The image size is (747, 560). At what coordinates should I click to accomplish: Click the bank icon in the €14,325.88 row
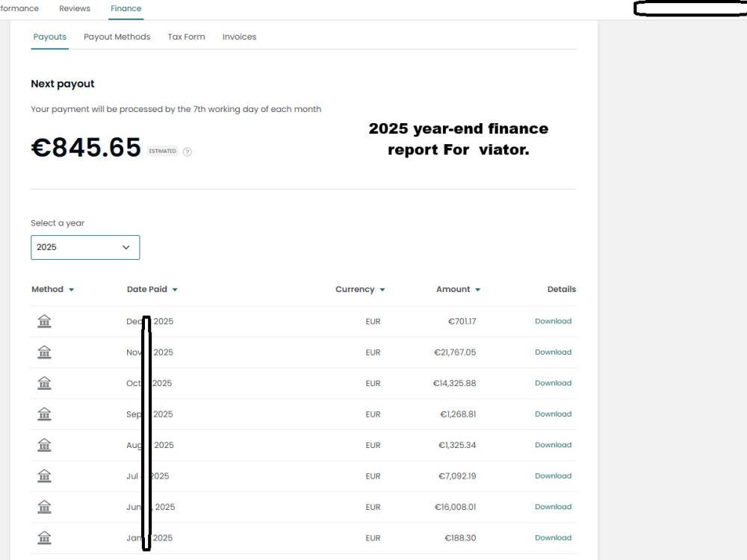44,383
